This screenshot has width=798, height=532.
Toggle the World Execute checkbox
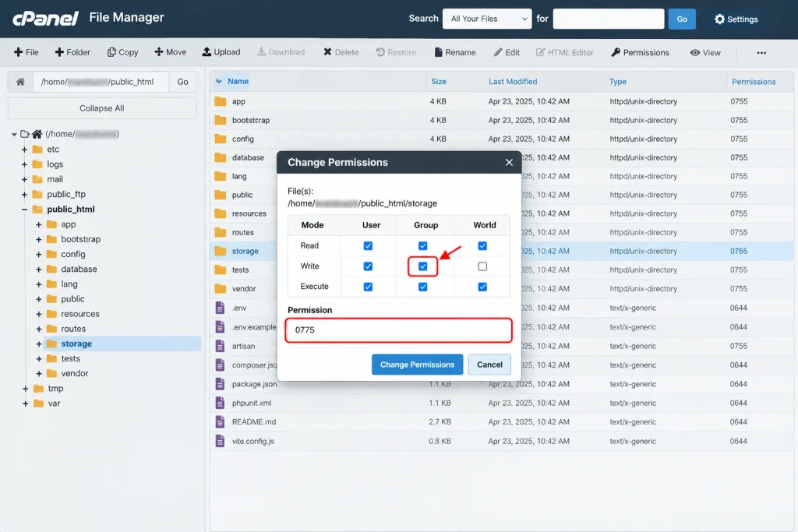[482, 287]
